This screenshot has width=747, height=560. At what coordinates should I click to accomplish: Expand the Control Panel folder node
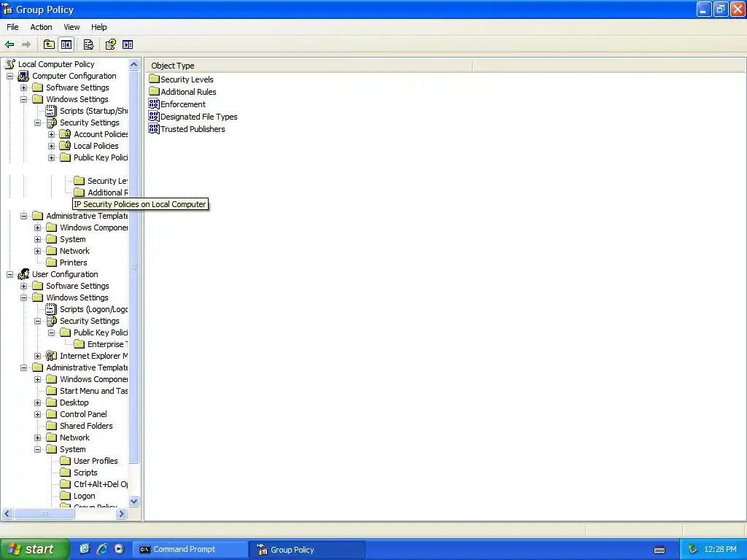(38, 414)
